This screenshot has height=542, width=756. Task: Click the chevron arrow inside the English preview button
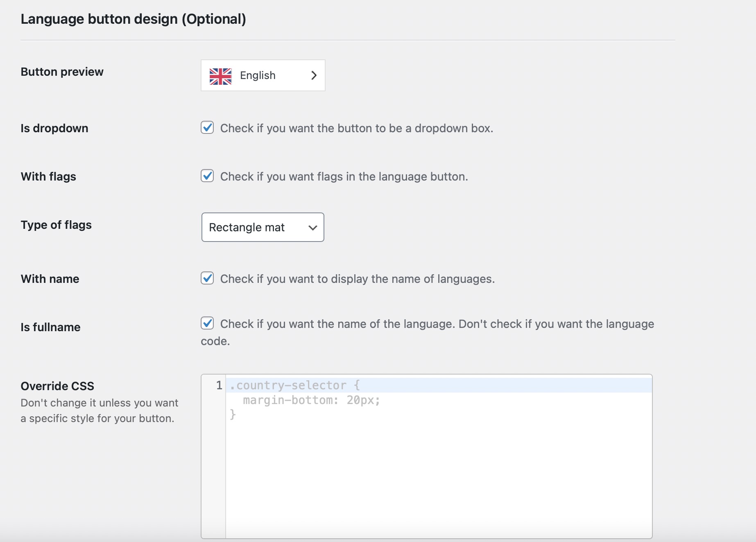[x=314, y=75]
